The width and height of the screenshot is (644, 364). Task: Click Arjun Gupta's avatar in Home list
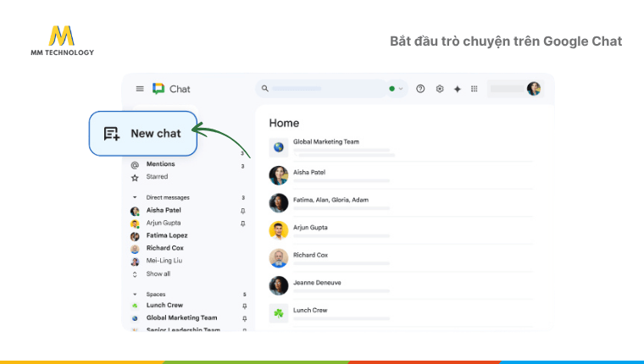click(x=279, y=230)
